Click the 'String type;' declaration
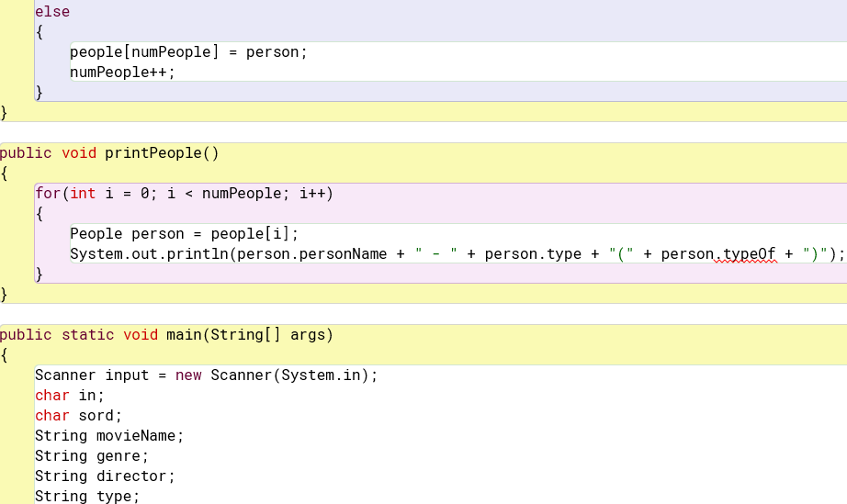This screenshot has height=504, width=847. [x=87, y=497]
